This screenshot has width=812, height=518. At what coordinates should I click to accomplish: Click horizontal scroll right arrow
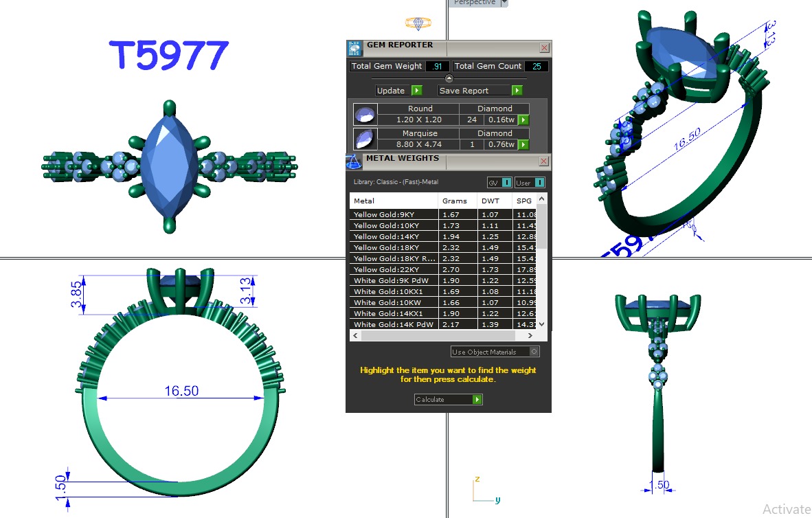530,336
